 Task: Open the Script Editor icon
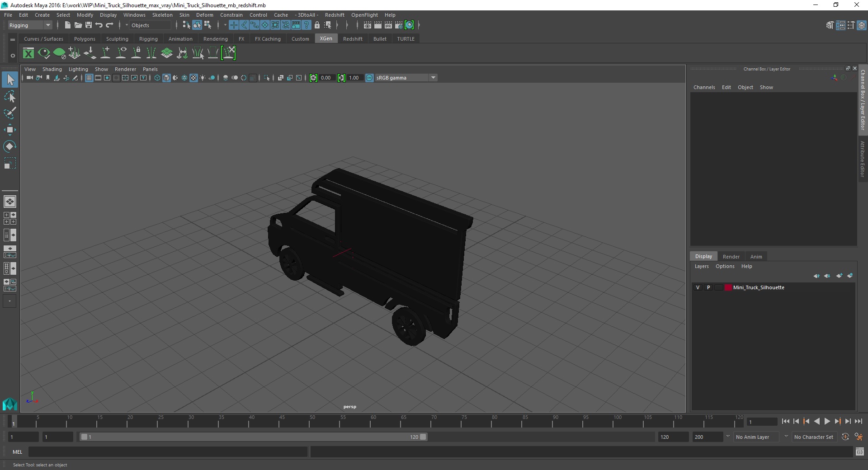[x=860, y=451]
